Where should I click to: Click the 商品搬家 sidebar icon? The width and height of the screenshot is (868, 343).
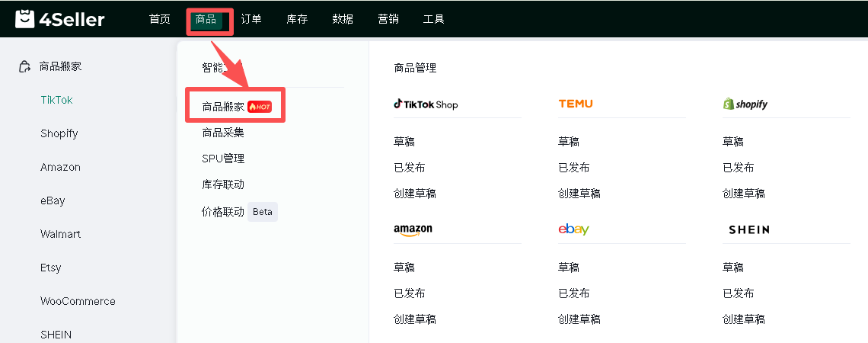tap(25, 67)
